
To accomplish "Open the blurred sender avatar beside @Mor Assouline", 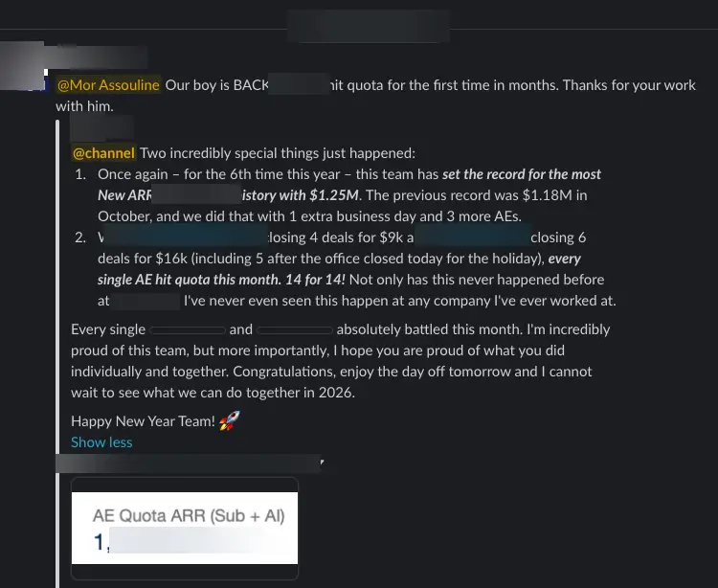I will tap(23, 66).
